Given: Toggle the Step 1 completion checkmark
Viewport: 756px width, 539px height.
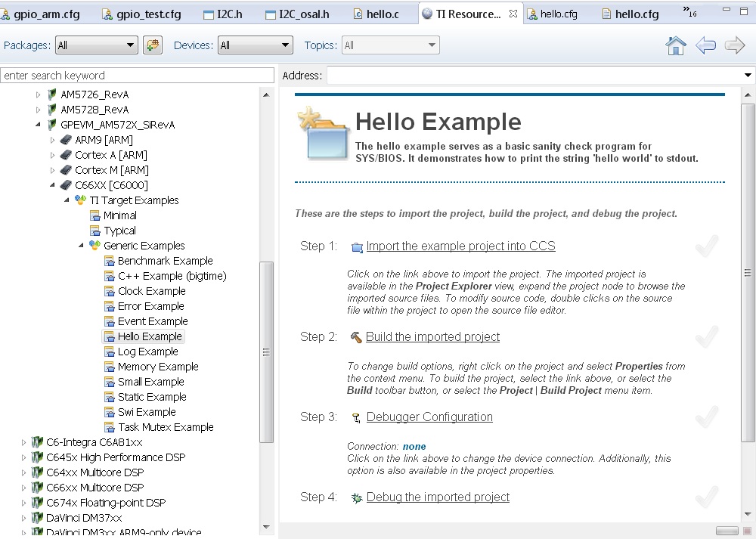Looking at the screenshot, I should coord(707,246).
